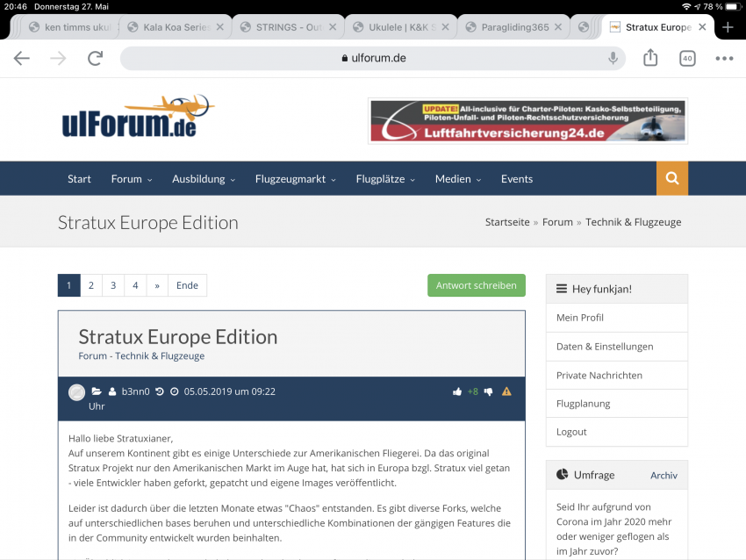746x560 pixels.
Task: Click the post date 05.05.2019 um 09:22
Action: pos(230,391)
